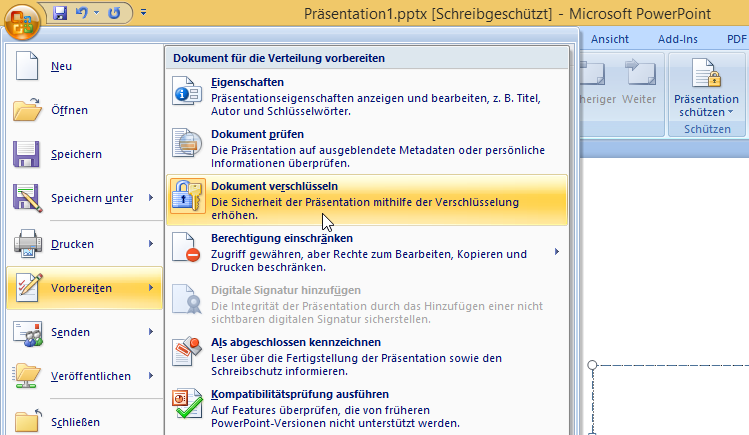Click the Speichern floppy disk icon
Image resolution: width=749 pixels, height=435 pixels.
[26, 154]
